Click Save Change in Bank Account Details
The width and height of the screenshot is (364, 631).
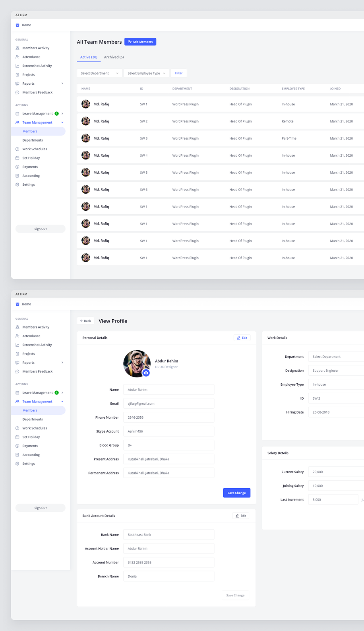tap(235, 596)
